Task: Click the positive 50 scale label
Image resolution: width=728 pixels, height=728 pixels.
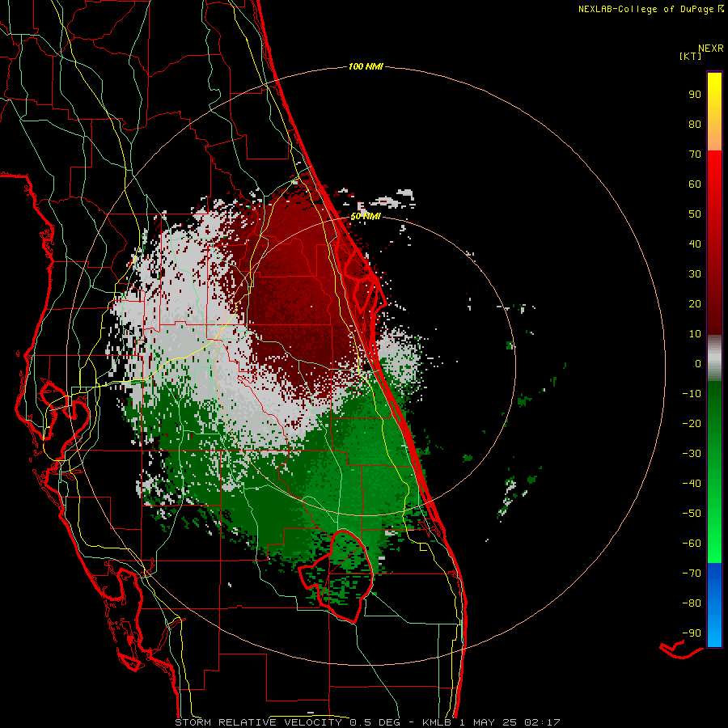Action: 695,214
